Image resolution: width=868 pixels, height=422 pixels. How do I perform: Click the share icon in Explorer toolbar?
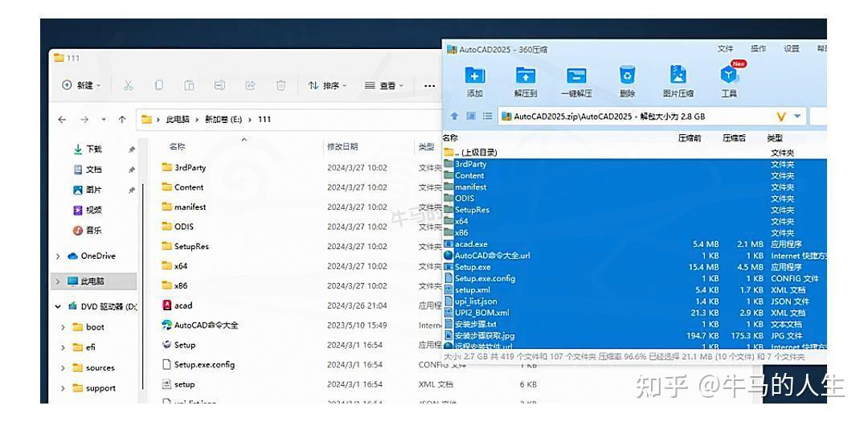pyautogui.click(x=250, y=85)
